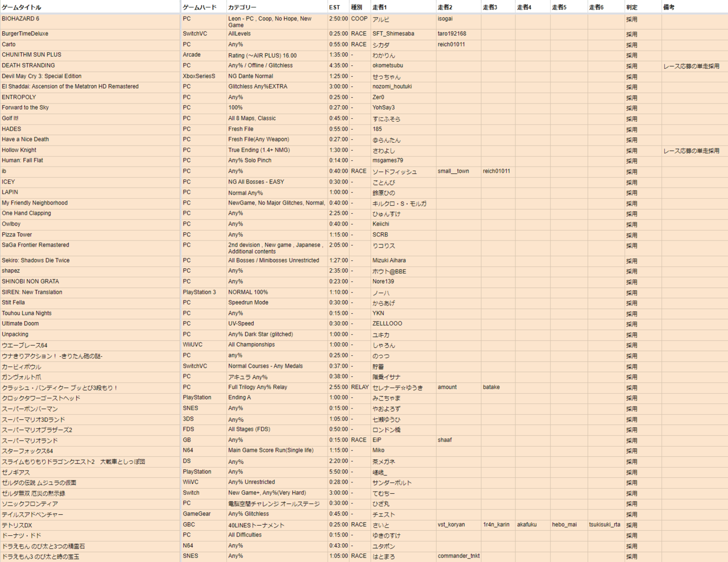This screenshot has height=562, width=728.
Task: Click the 種別 column header
Action: (360, 7)
